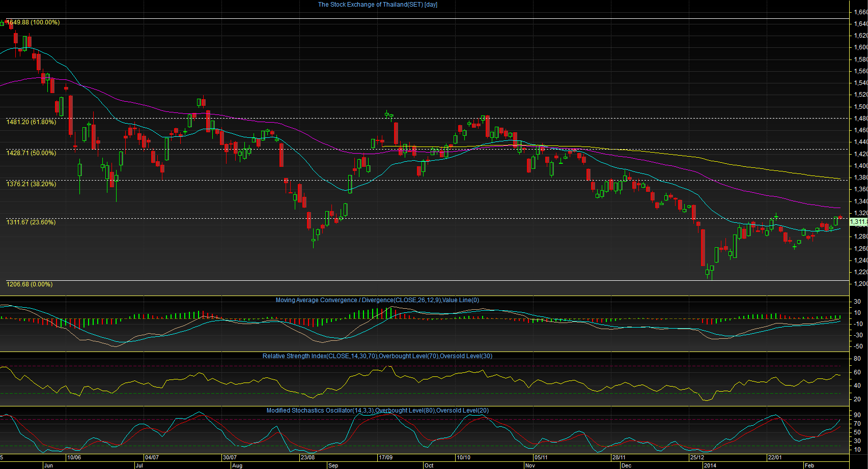Click the 1428.71 (50.00%) retracement label
The height and width of the screenshot is (469, 868).
(x=31, y=153)
